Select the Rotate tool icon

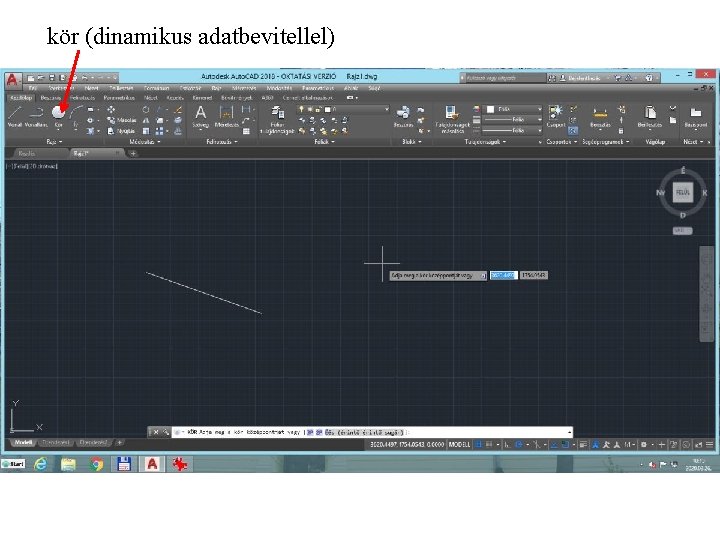[146, 110]
